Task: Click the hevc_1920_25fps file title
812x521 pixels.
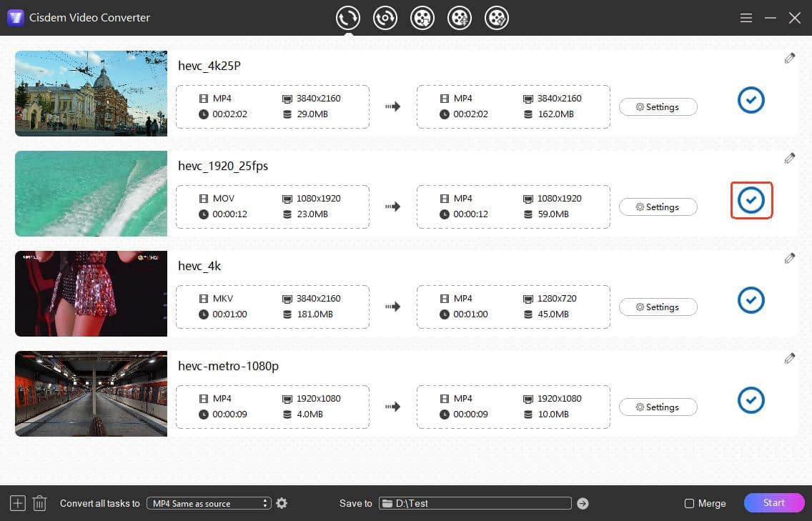Action: click(223, 166)
